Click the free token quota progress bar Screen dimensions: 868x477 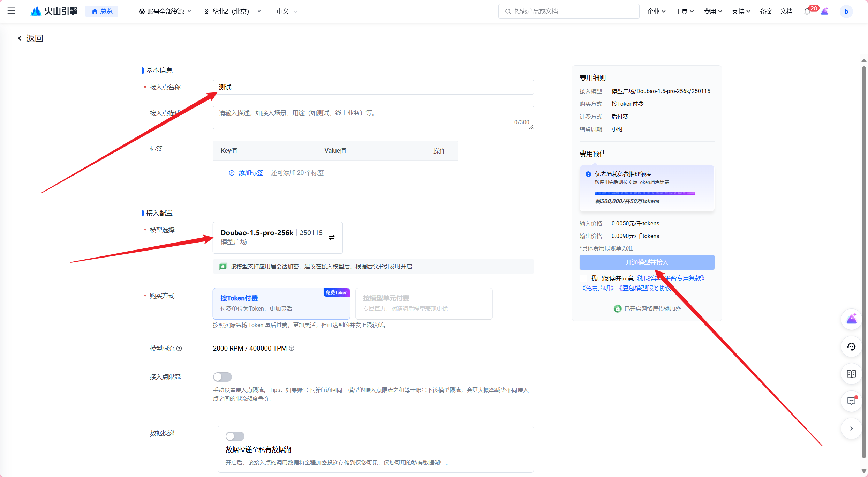pyautogui.click(x=644, y=193)
